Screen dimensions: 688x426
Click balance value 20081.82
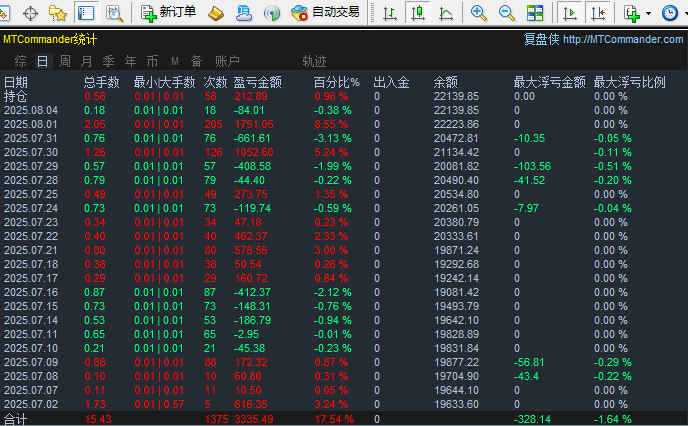(456, 166)
